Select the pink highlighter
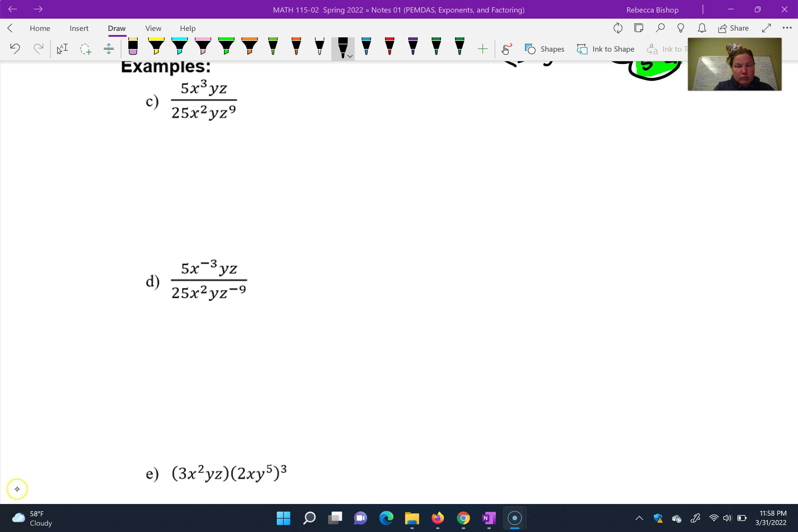Screen dimensions: 798x532 [x=203, y=48]
